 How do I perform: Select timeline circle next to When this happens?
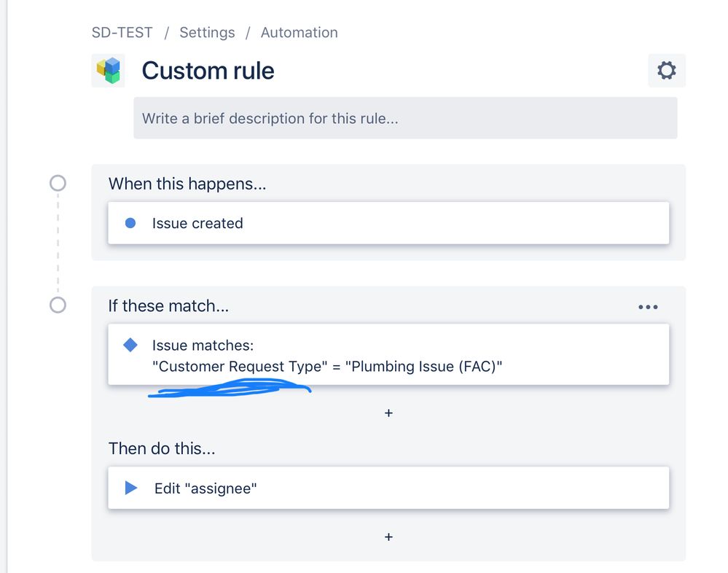pos(58,183)
